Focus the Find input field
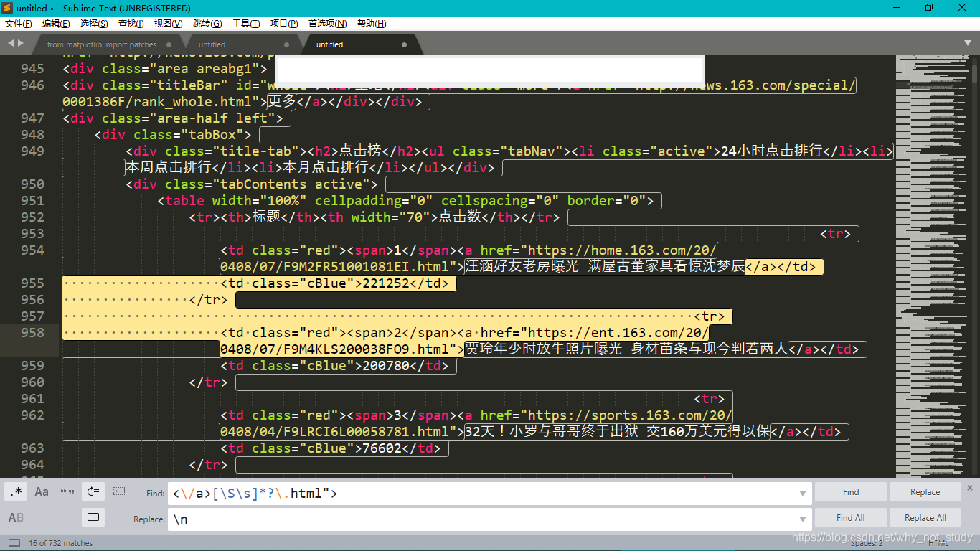The image size is (980, 551). [489, 494]
